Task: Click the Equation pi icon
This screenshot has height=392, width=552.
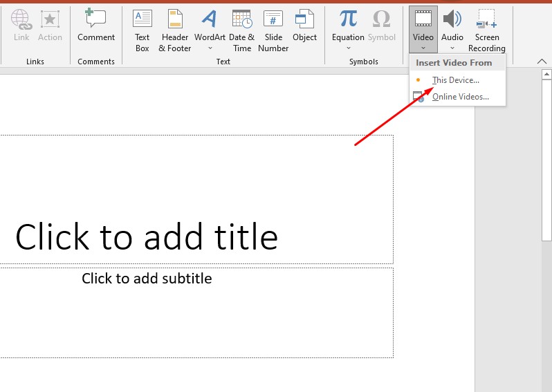Action: click(x=348, y=19)
